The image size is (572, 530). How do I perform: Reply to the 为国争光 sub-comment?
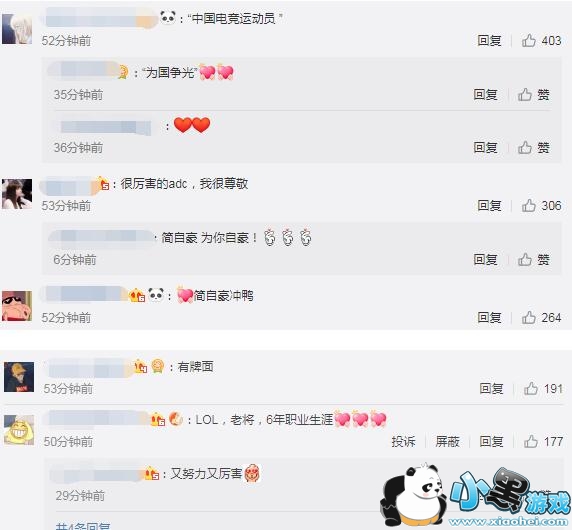[486, 95]
